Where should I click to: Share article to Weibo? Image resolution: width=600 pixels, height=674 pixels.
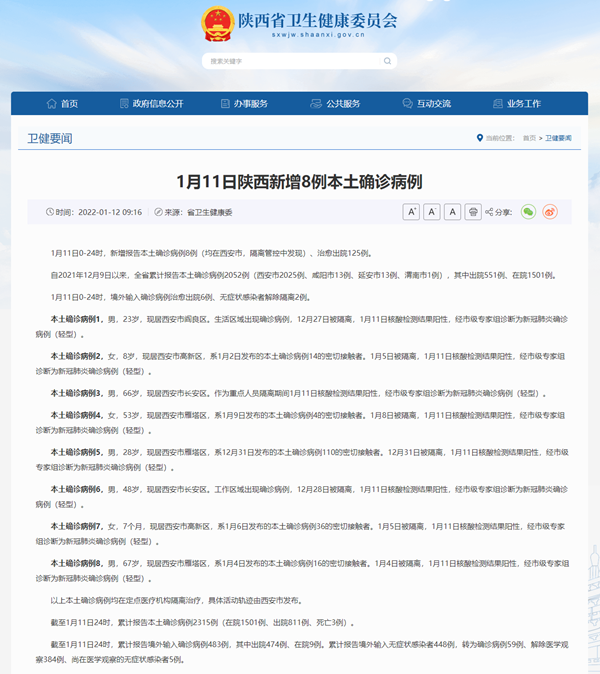pos(550,212)
